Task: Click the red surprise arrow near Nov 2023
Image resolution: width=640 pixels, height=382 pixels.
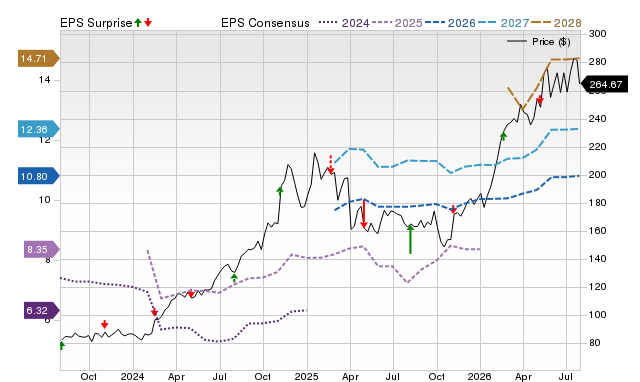Action: 104,324
